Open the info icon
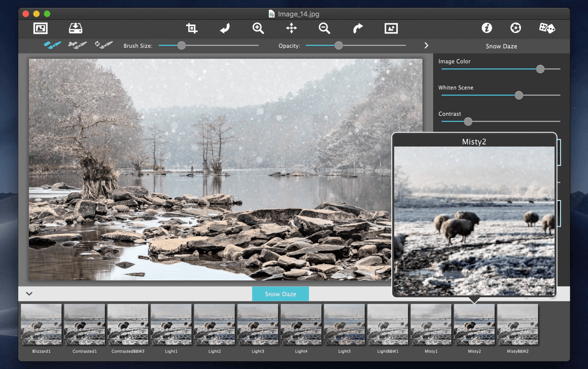 [487, 28]
